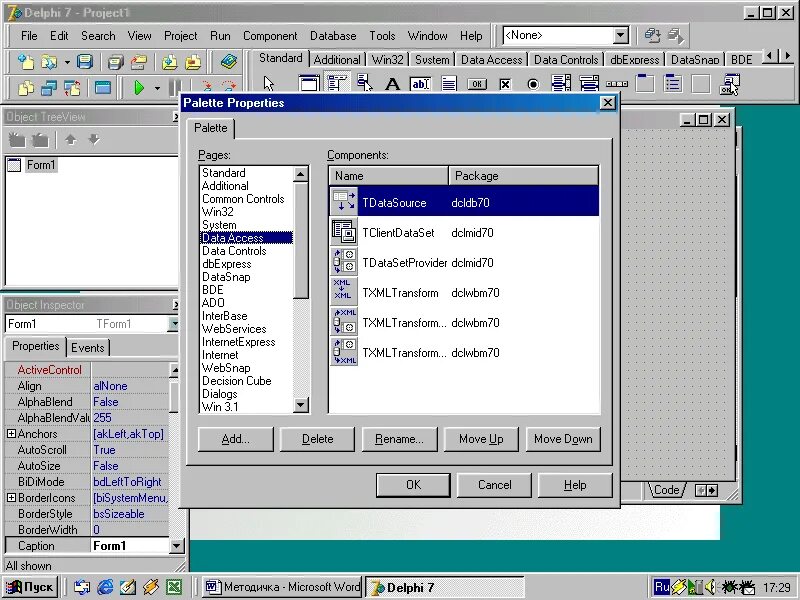Open the Open-file history dropdown arrow
The height and width of the screenshot is (600, 800).
pyautogui.click(x=67, y=62)
